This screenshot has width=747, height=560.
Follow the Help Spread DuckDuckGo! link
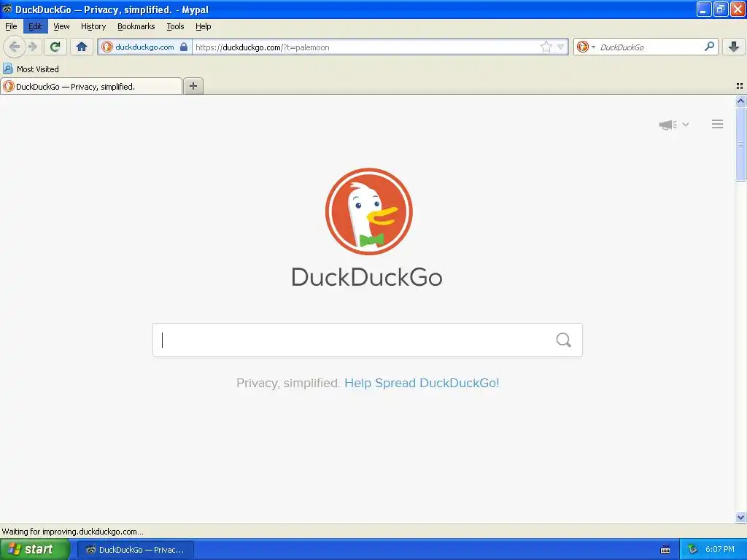pyautogui.click(x=422, y=383)
